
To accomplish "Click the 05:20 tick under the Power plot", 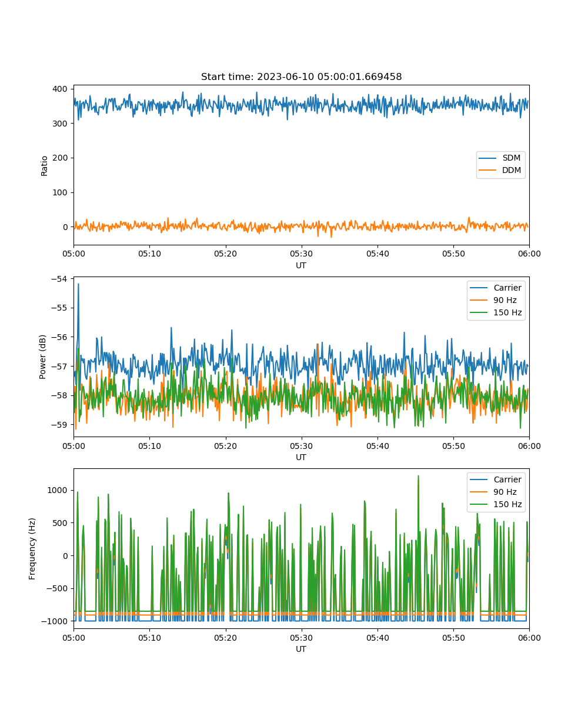I will (225, 445).
